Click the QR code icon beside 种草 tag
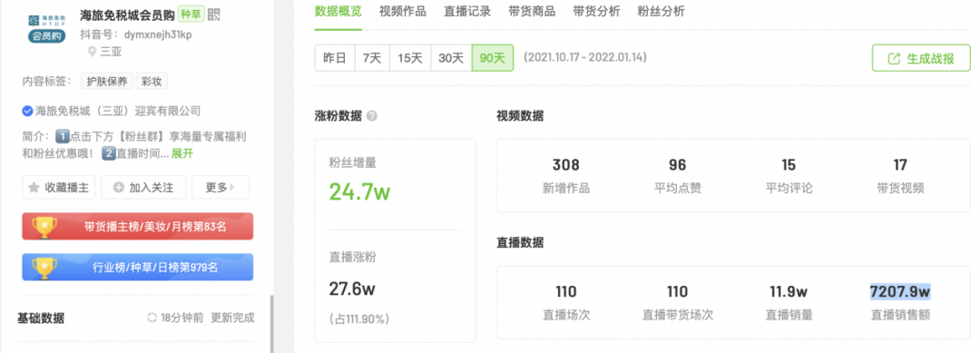980x353 pixels. 214,15
